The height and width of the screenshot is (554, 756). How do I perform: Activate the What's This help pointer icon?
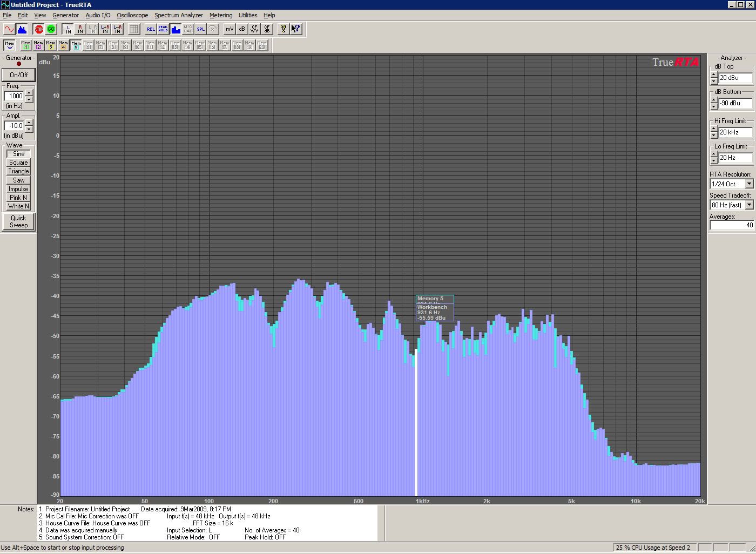296,29
